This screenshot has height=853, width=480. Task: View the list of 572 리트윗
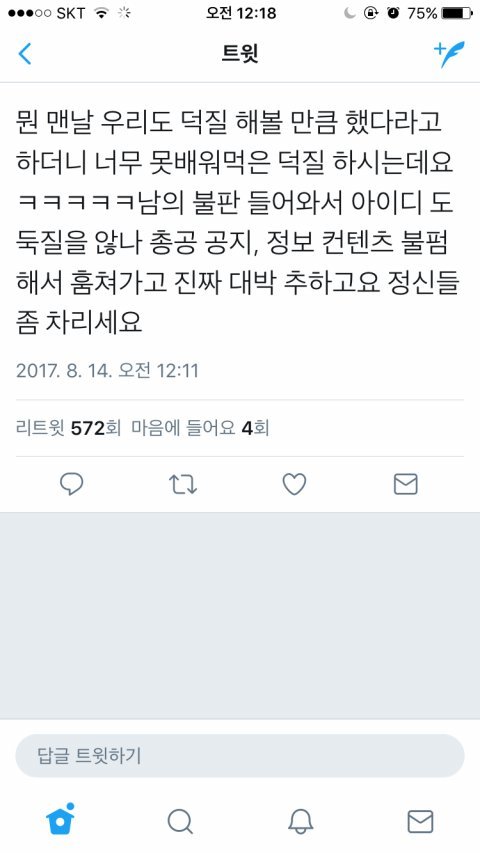(x=69, y=429)
